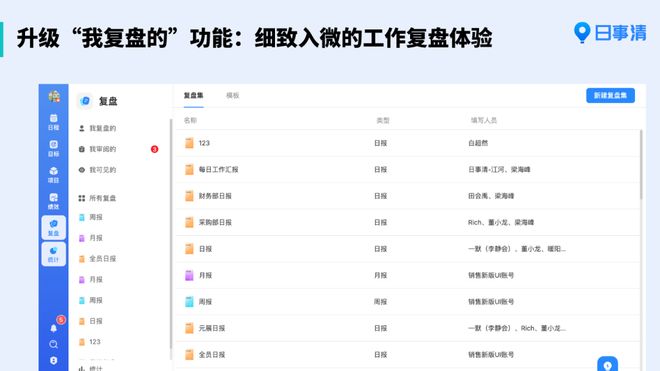Click the notebook icon of row 123 in table
The image size is (660, 371).
tap(189, 143)
